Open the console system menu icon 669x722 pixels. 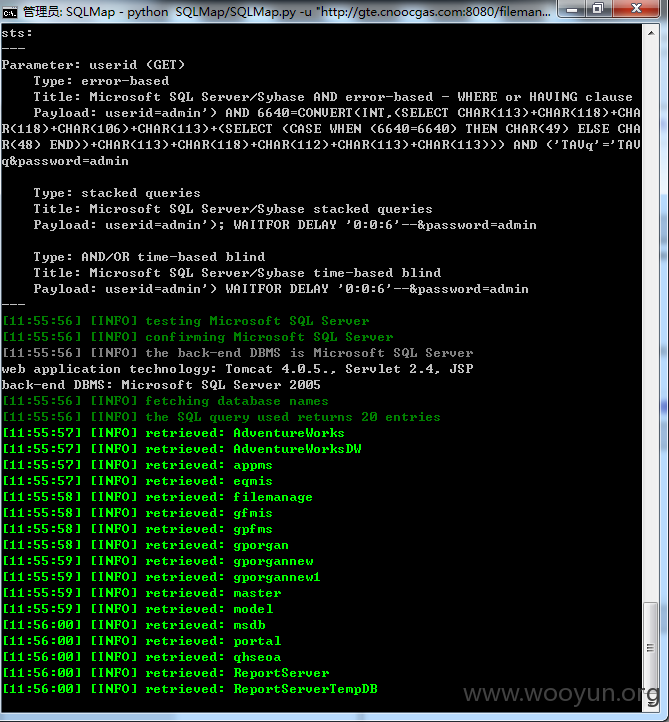9,12
